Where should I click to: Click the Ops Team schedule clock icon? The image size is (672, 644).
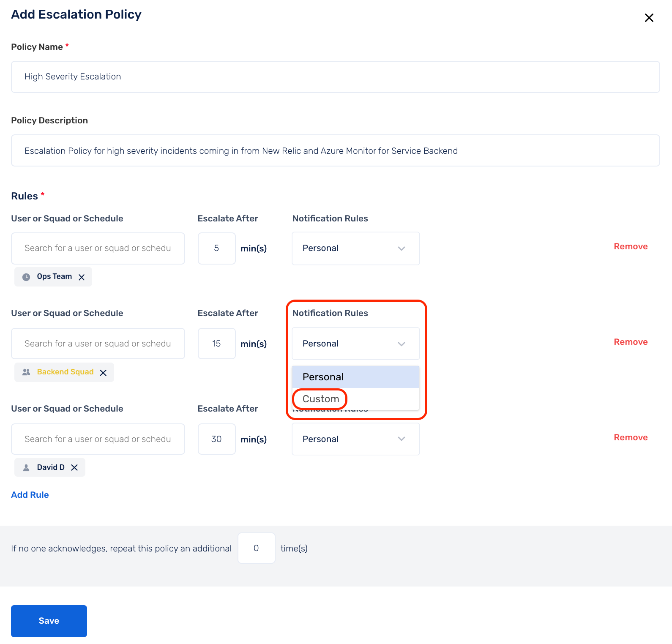26,277
